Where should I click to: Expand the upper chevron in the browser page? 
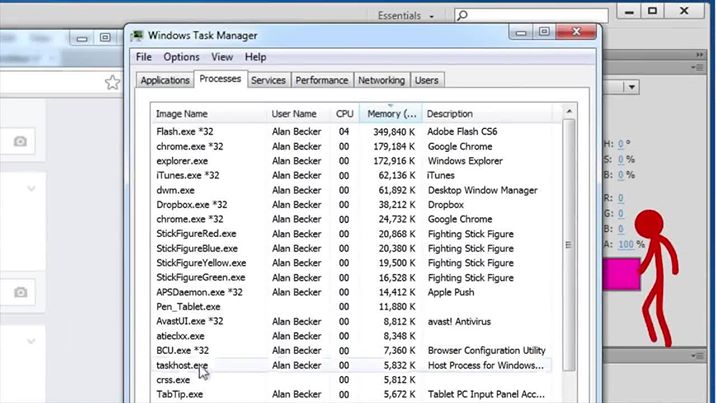click(x=31, y=188)
